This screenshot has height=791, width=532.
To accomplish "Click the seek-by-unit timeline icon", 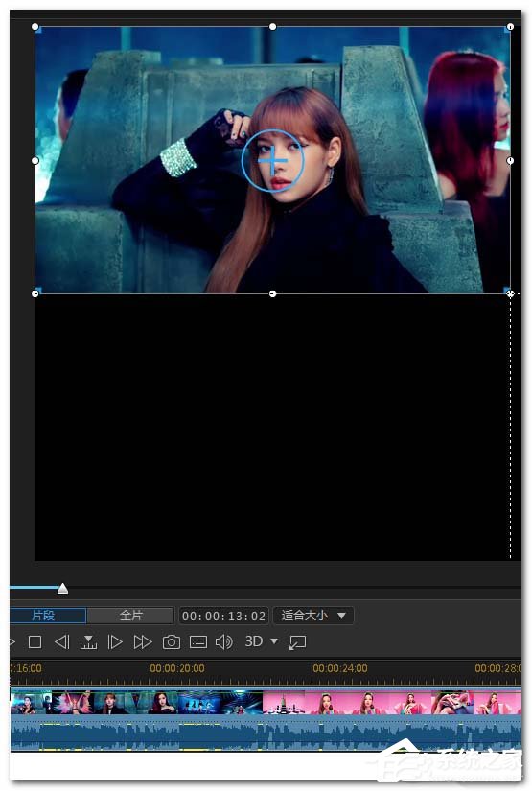I will pyautogui.click(x=88, y=642).
